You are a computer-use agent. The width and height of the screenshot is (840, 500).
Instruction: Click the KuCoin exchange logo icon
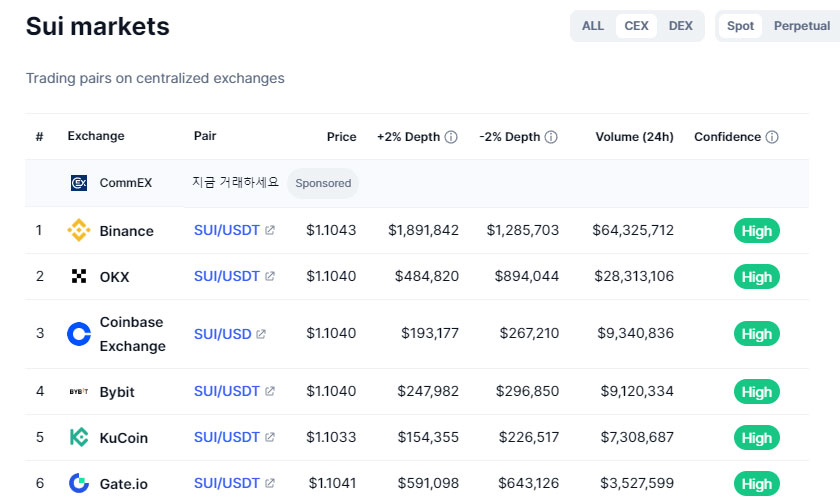tap(79, 437)
